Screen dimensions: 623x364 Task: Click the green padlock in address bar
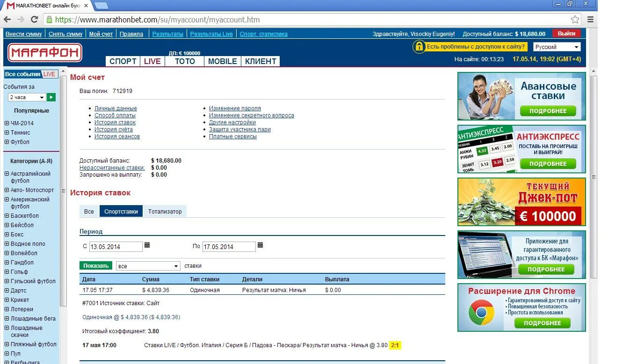(x=49, y=20)
